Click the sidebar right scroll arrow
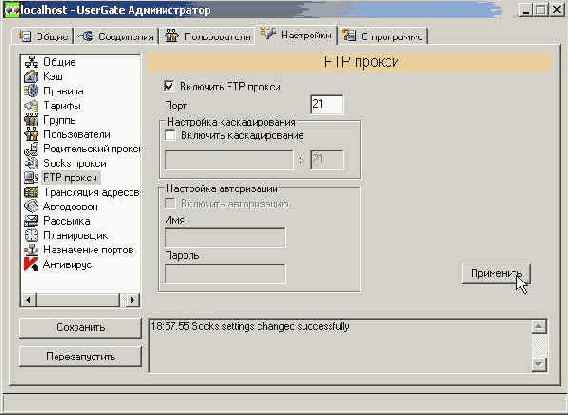Image resolution: width=568 pixels, height=415 pixels. [133, 300]
